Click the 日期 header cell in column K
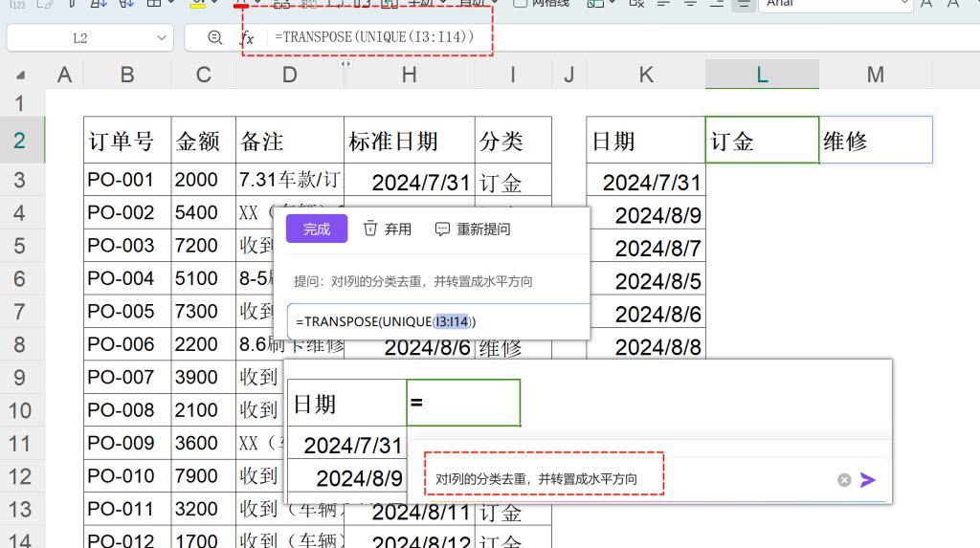Image resolution: width=980 pixels, height=548 pixels. (646, 140)
